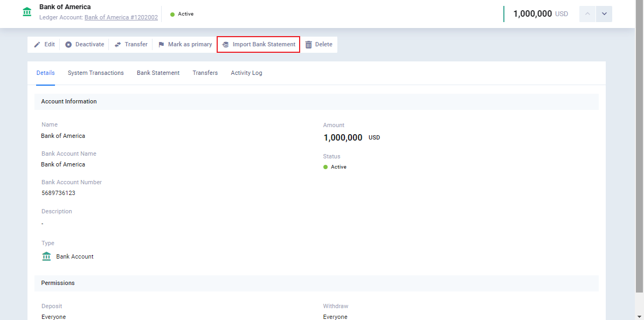
Task: Switch to the Details tab
Action: pyautogui.click(x=46, y=73)
